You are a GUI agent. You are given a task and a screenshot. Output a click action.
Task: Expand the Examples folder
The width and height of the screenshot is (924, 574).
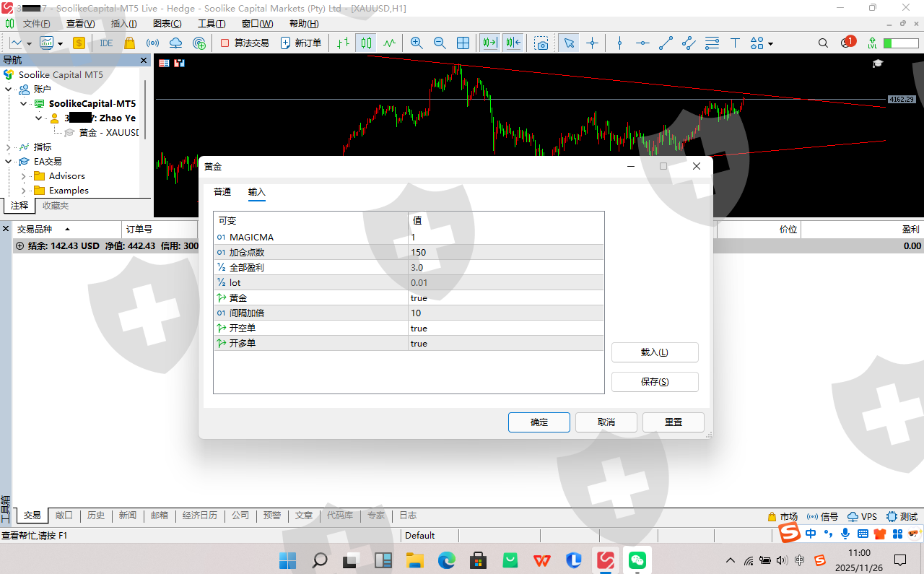[24, 190]
